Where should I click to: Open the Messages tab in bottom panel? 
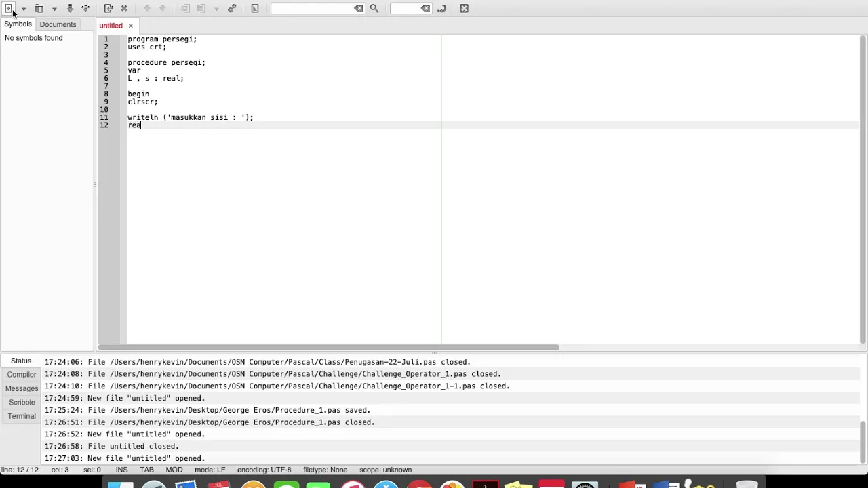[22, 388]
